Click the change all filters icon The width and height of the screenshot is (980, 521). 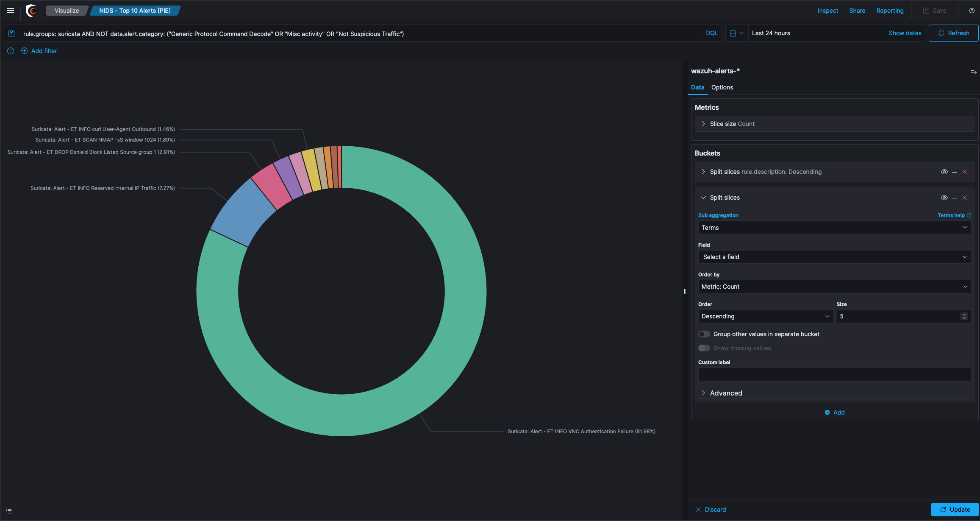pos(11,51)
